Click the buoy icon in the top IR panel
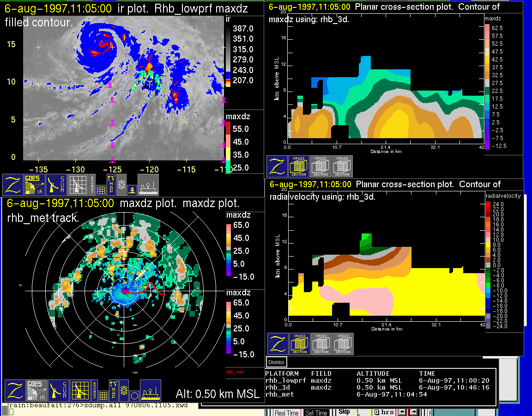532x416 pixels. [132, 190]
